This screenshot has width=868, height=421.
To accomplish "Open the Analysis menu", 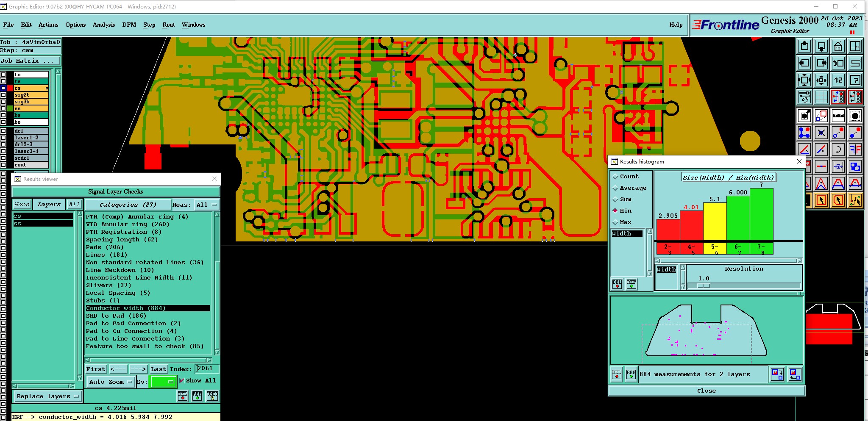I will coord(104,25).
